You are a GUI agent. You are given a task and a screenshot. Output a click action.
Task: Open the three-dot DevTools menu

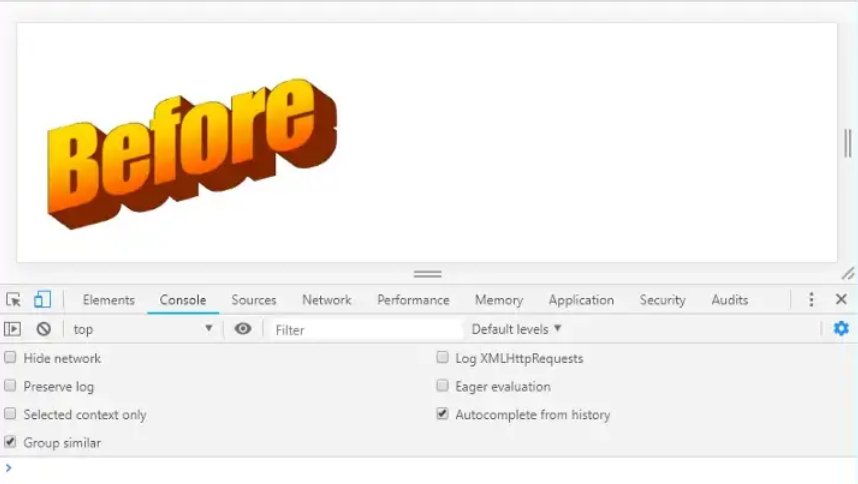click(811, 300)
